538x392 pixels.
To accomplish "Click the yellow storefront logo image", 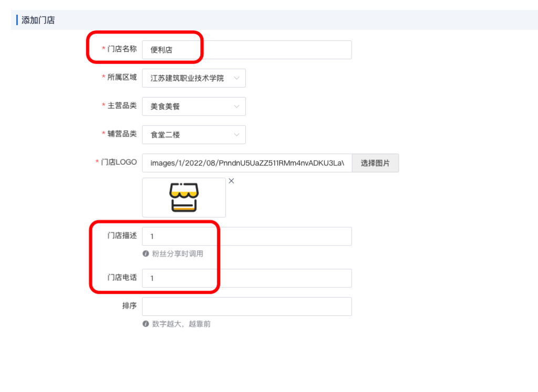I will 183,197.
